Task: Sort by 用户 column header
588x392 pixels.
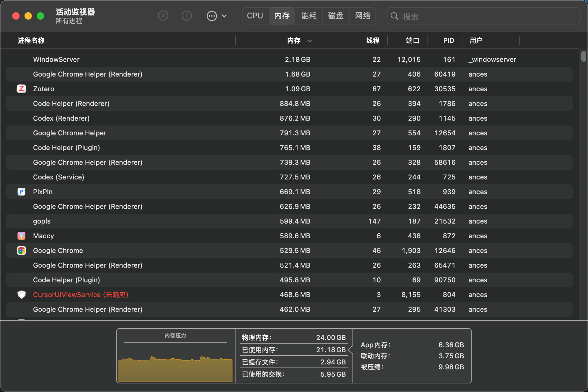Action: (x=476, y=40)
